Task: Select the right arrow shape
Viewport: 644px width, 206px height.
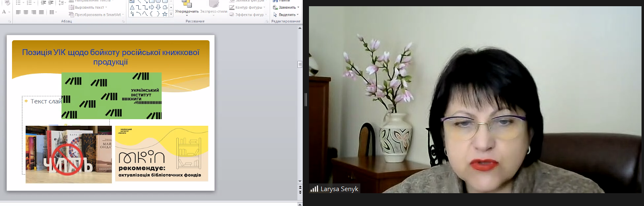Action: (x=152, y=7)
